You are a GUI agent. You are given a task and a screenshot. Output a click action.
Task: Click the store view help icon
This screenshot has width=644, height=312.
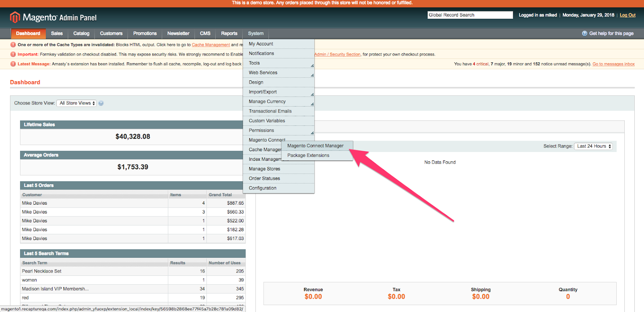[x=101, y=103]
